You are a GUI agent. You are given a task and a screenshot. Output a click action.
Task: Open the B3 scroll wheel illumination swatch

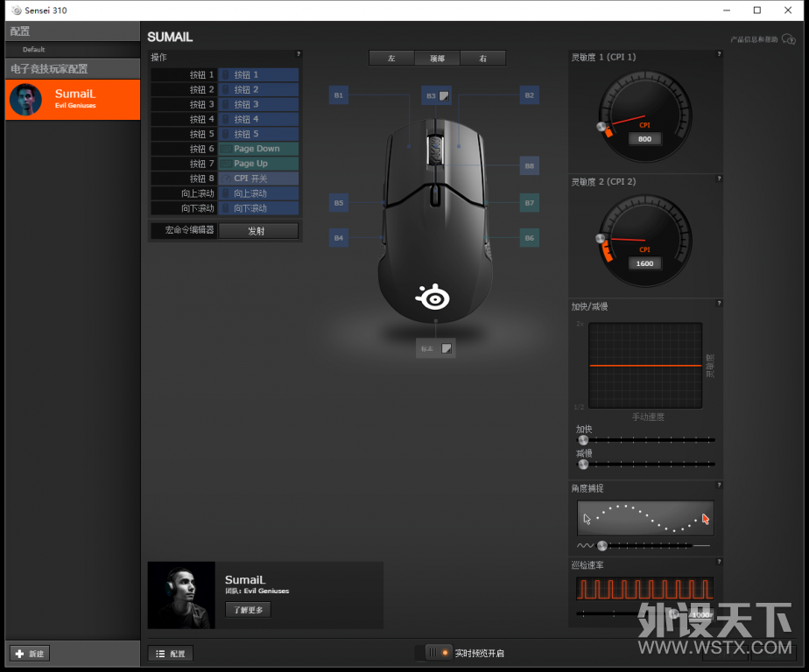point(444,96)
